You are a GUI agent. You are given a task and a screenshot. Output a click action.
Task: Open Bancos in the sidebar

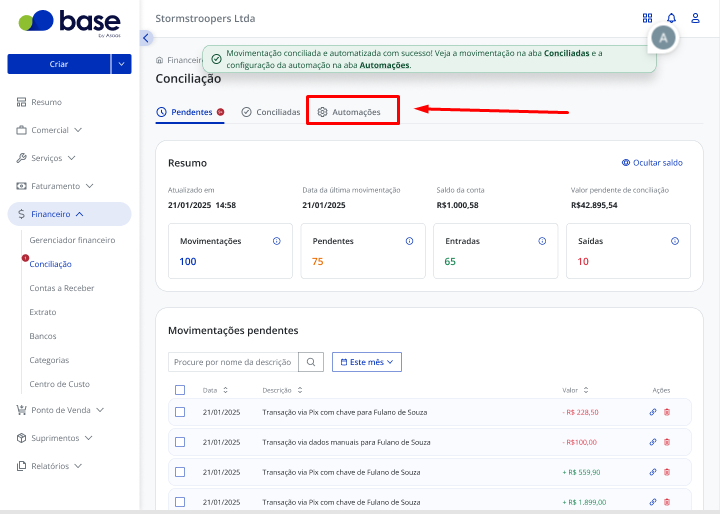pyautogui.click(x=43, y=336)
